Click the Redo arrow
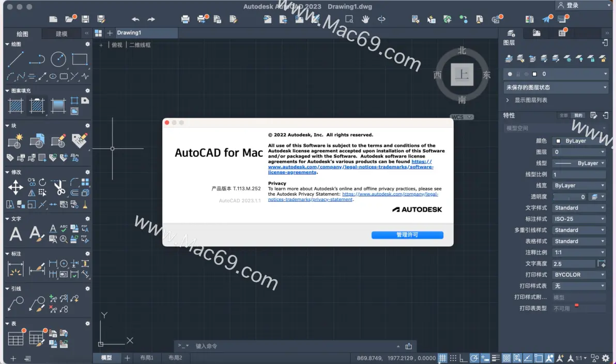Viewport: 616px width, 364px height. [x=151, y=19]
